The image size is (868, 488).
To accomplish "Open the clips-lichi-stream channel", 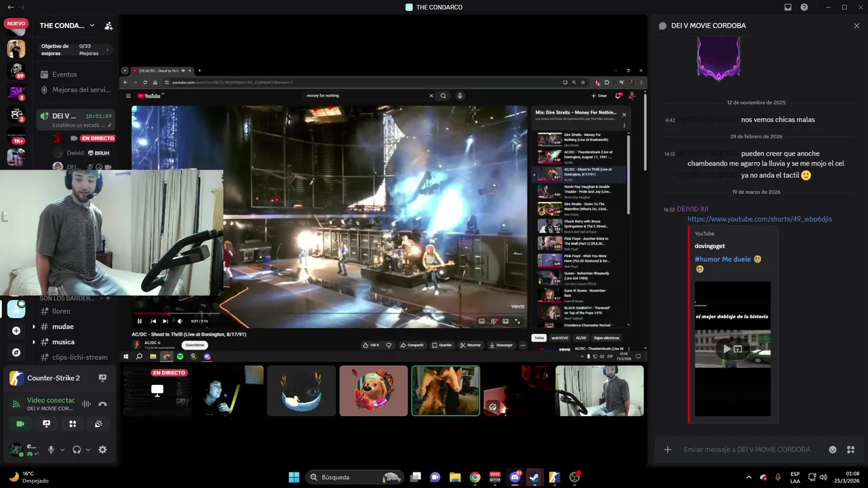I will point(79,357).
